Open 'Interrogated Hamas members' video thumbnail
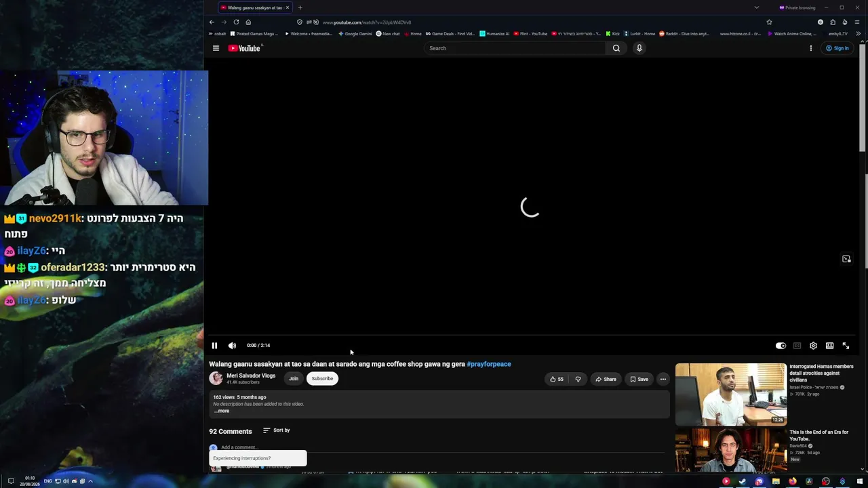 point(731,394)
